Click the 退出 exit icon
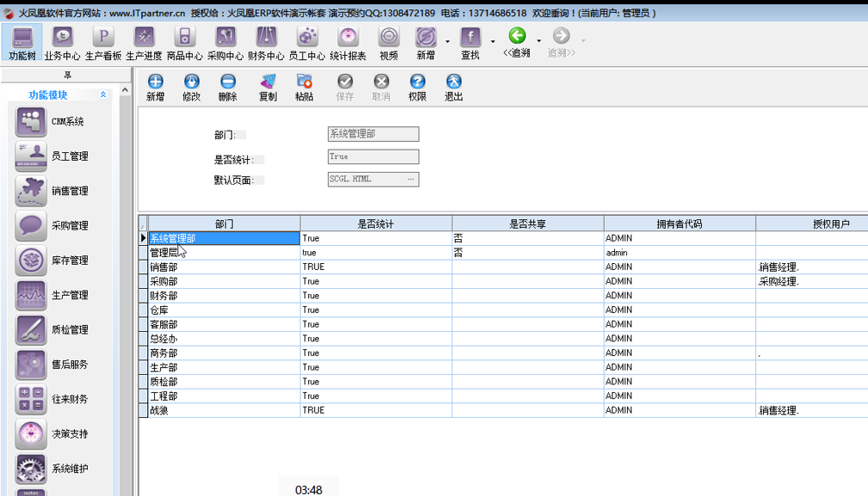 453,88
